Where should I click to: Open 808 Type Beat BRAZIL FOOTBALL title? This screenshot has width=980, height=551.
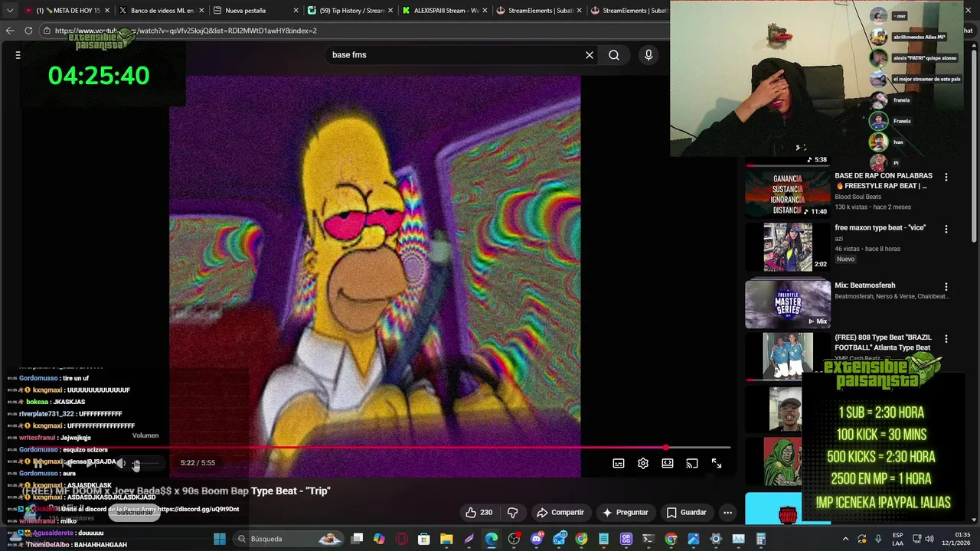pos(884,342)
